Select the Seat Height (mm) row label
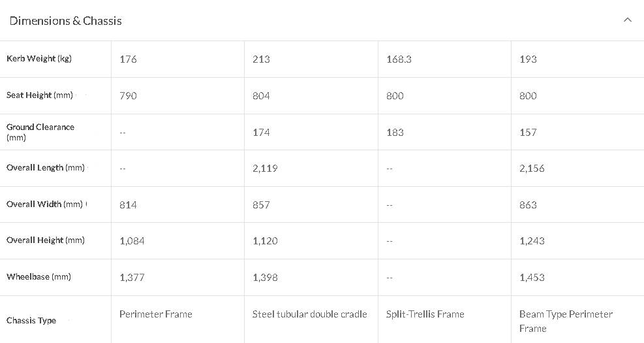Viewport: 644px width, 343px height. (40, 95)
